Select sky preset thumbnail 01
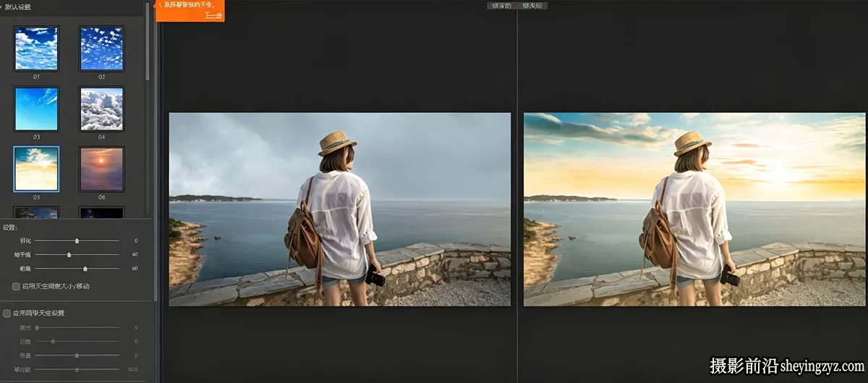Image resolution: width=868 pixels, height=383 pixels. pyautogui.click(x=36, y=49)
